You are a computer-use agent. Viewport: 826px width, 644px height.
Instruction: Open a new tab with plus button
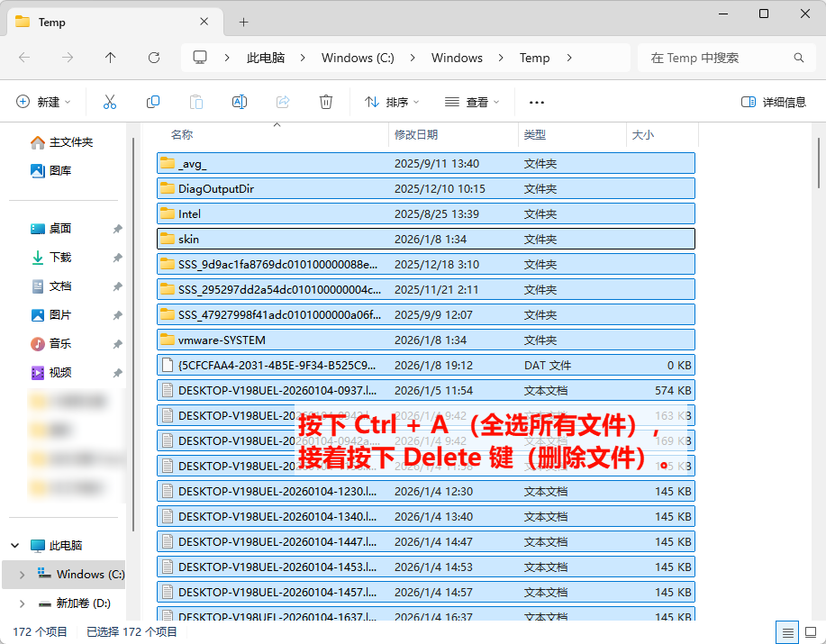click(x=243, y=22)
